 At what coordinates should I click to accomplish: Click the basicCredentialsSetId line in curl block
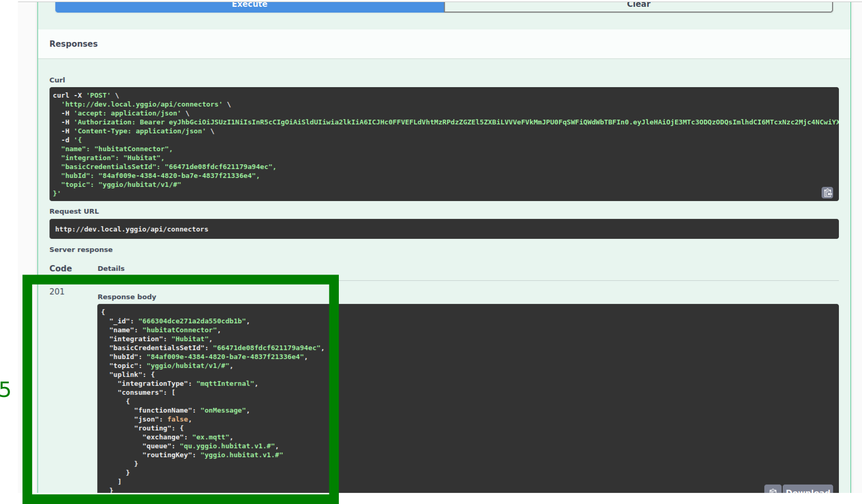coord(168,167)
